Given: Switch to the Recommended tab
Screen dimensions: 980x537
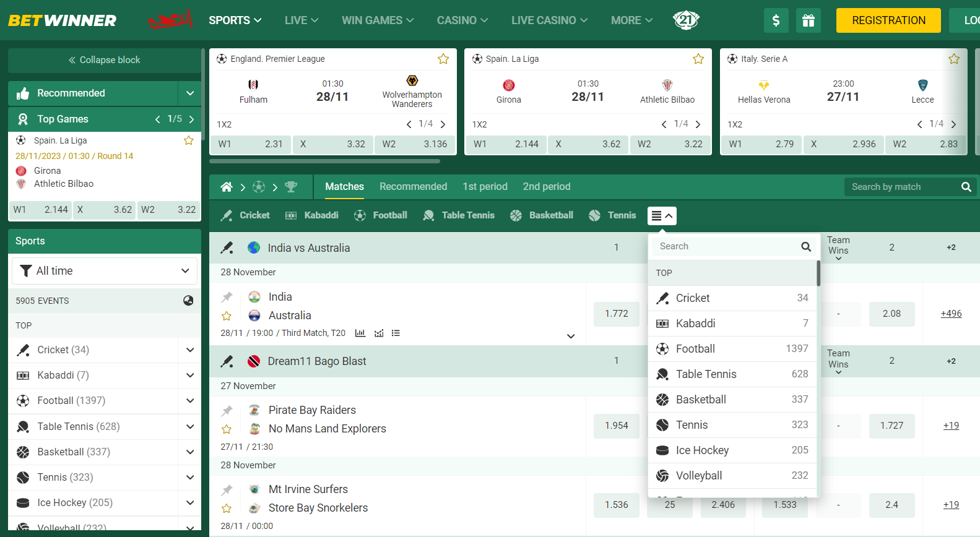Looking at the screenshot, I should 413,187.
